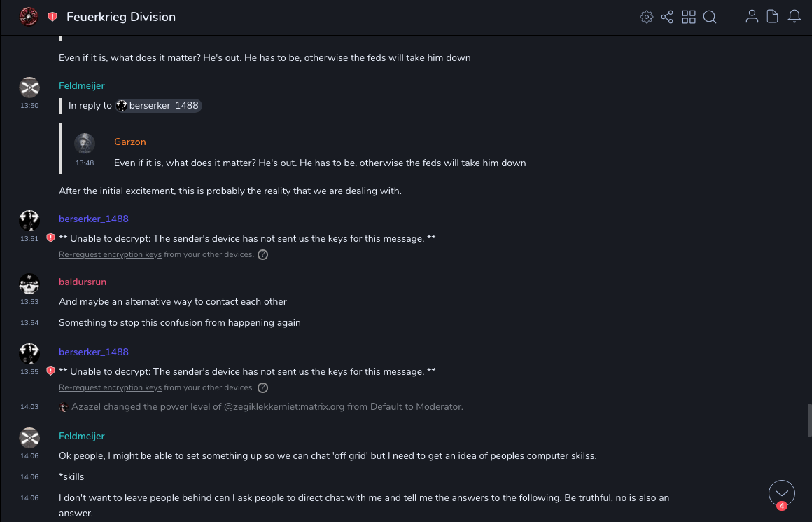Screen dimensions: 812x522
Task: Click the search magnifier icon
Action: point(710,17)
